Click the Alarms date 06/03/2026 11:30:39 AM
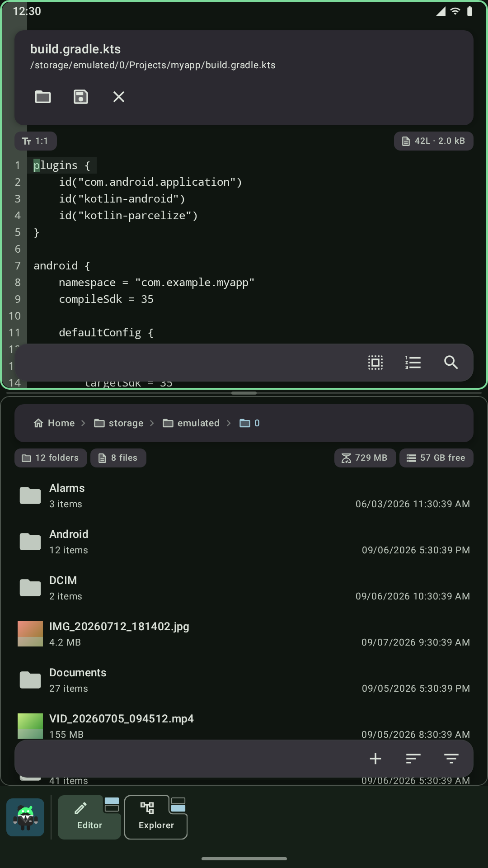 pyautogui.click(x=413, y=504)
